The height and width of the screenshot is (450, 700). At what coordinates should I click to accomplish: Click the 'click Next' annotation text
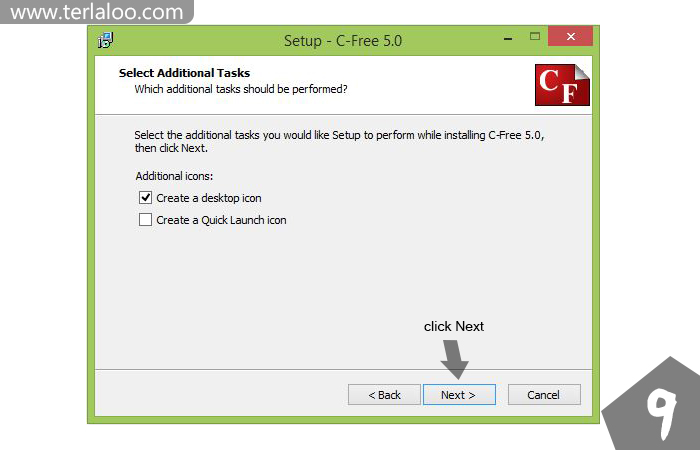tap(454, 326)
